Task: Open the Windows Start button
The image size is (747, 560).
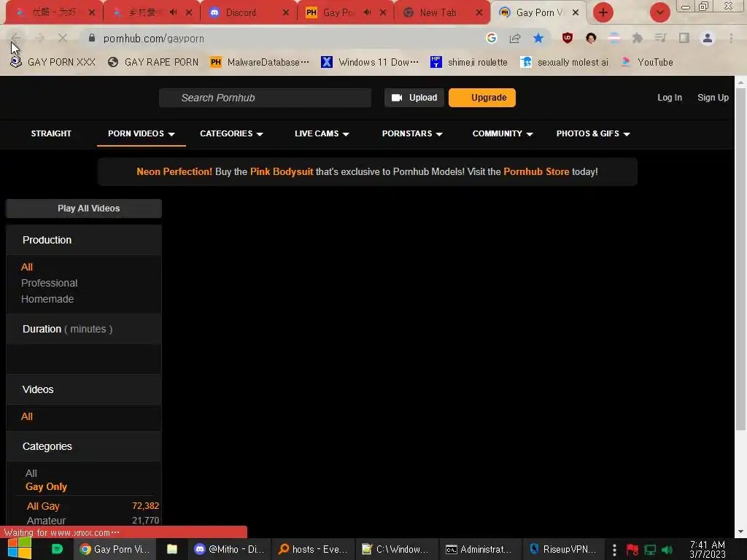Action: point(18,549)
